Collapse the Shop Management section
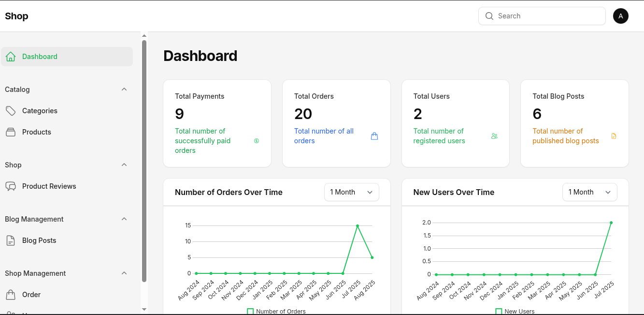Viewport: 644px width, 315px height. click(124, 273)
